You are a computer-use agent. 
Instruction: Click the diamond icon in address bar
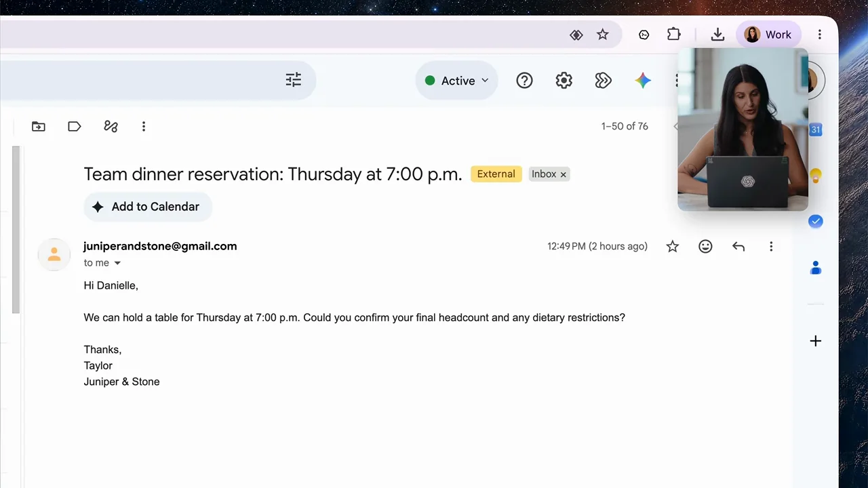tap(576, 35)
